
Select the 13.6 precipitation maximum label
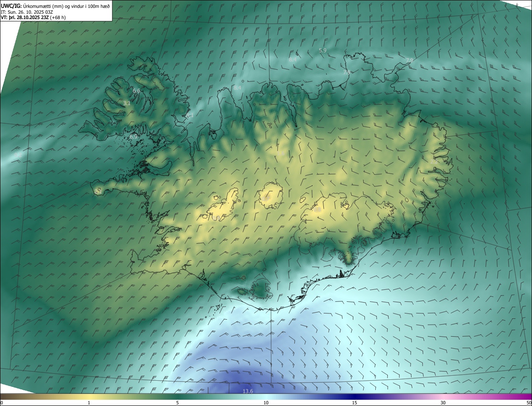(248, 391)
